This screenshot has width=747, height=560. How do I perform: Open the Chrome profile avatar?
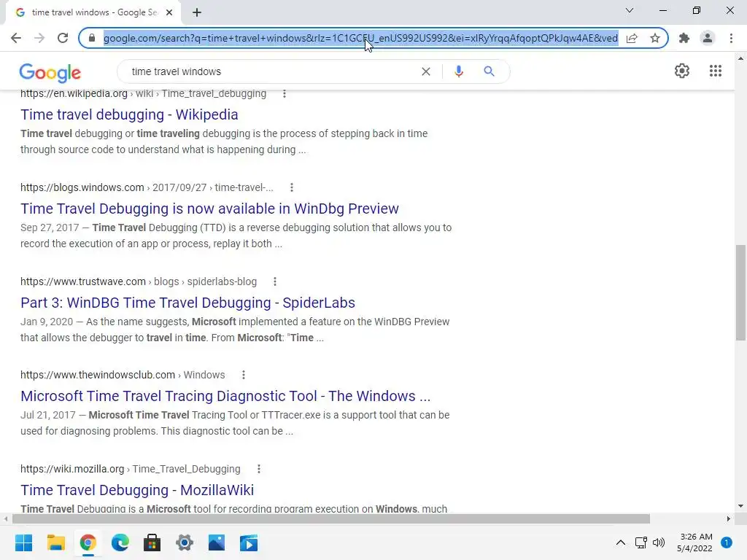click(708, 38)
